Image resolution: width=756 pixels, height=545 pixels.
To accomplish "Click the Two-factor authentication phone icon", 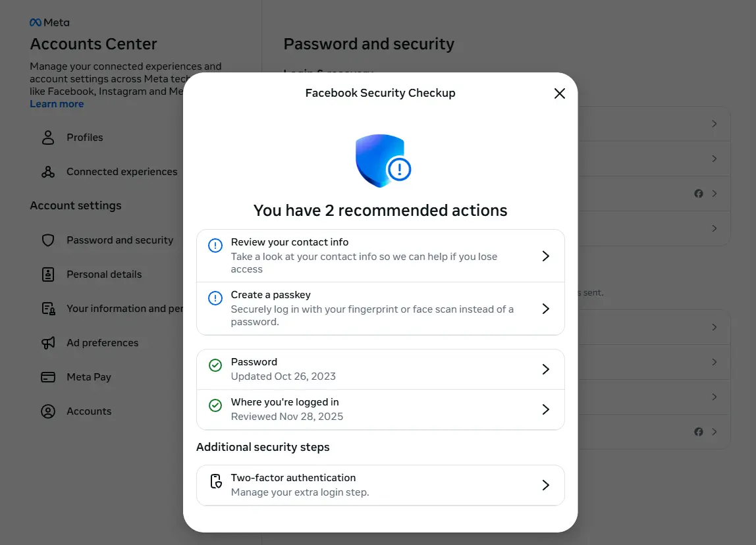I will (x=215, y=482).
